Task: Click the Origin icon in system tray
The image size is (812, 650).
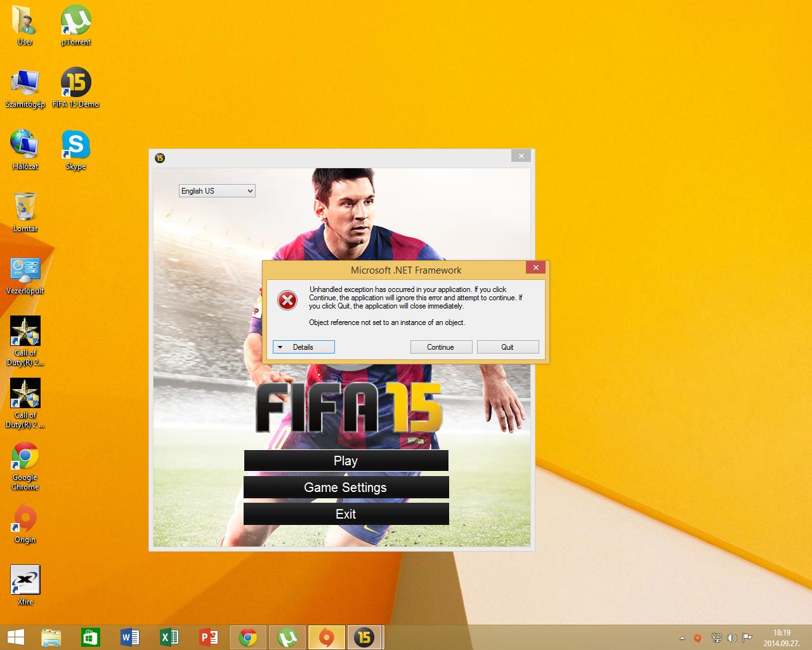Action: 697,638
